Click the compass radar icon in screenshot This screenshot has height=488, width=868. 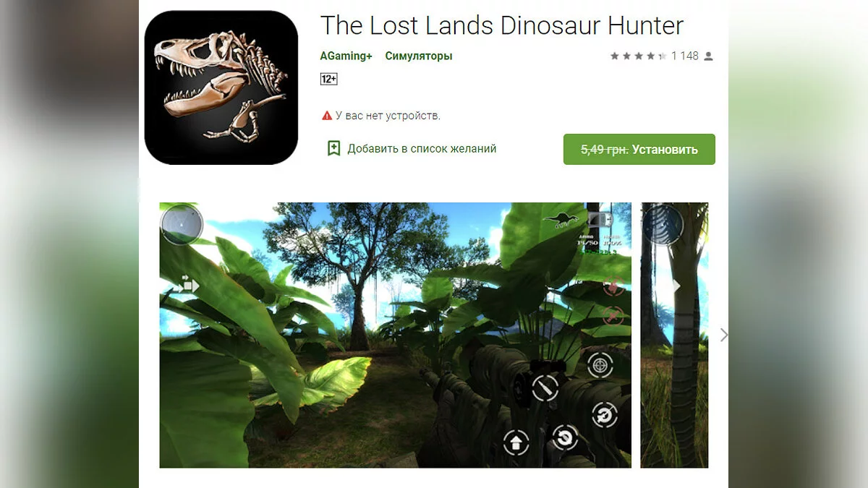click(x=182, y=224)
